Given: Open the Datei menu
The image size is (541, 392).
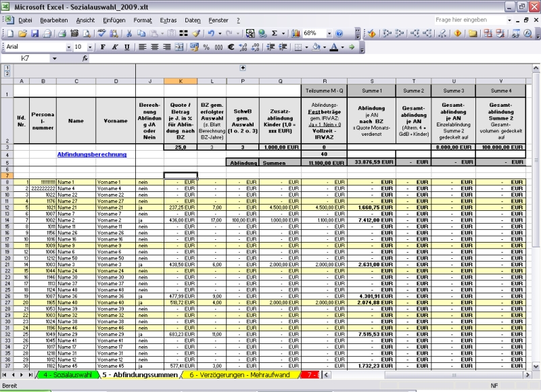Looking at the screenshot, I should tap(25, 20).
